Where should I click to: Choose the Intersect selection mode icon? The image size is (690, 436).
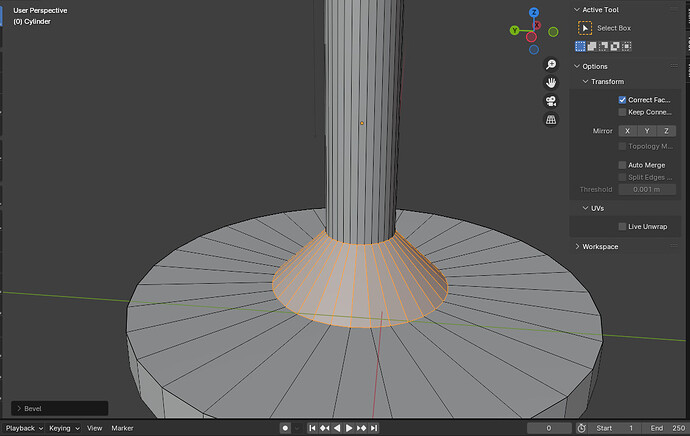click(626, 46)
